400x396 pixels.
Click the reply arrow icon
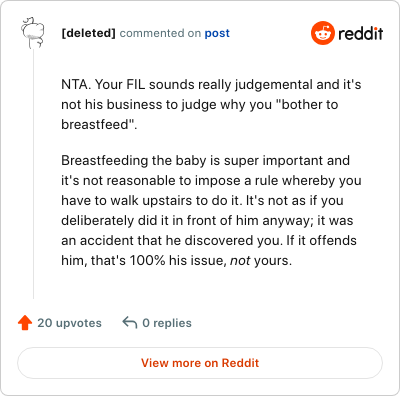coord(130,323)
